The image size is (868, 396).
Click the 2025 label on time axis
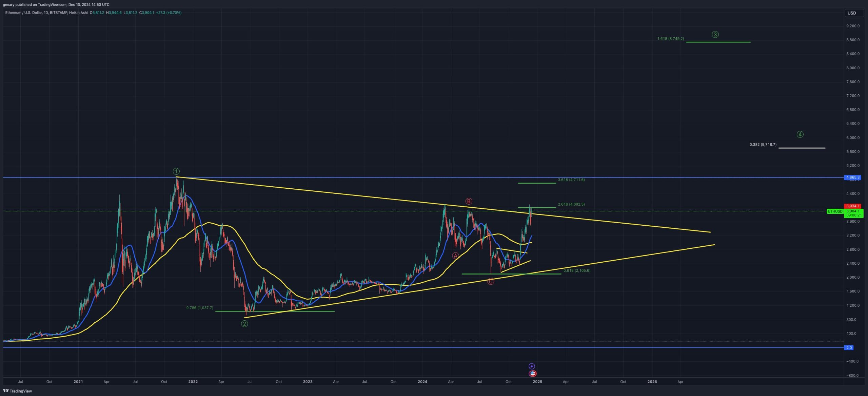(537, 382)
